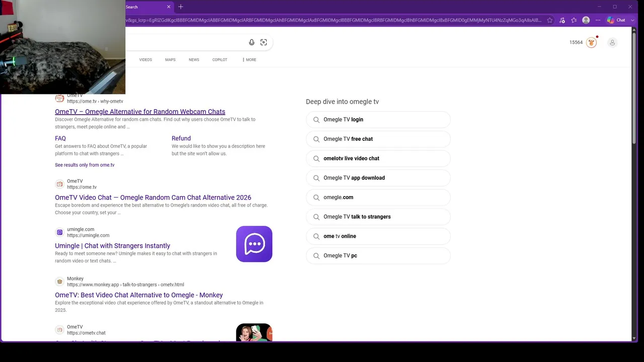This screenshot has height=362, width=644.
Task: Switch to the News results tab
Action: pos(194,60)
